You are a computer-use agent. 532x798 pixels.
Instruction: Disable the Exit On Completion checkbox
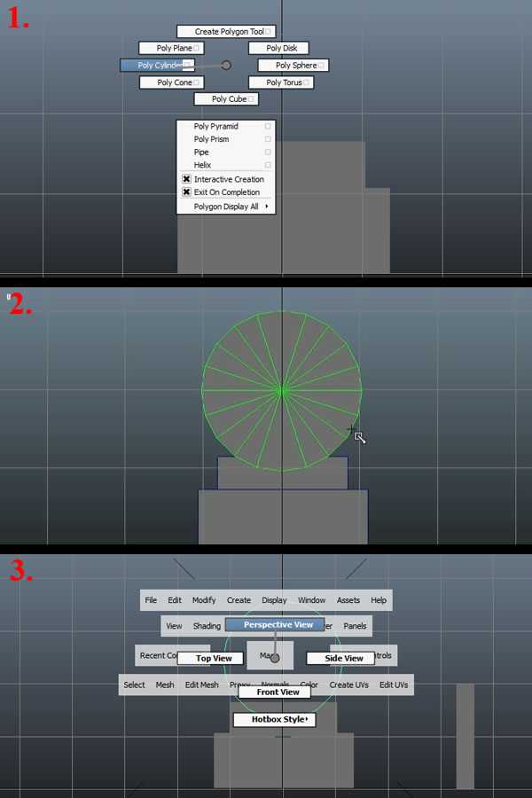tap(187, 192)
